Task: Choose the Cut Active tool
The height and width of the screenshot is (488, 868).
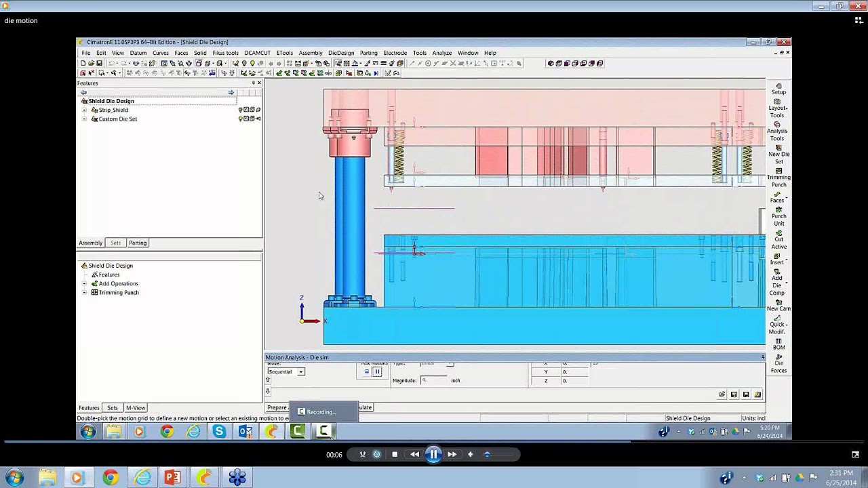Action: click(x=778, y=239)
